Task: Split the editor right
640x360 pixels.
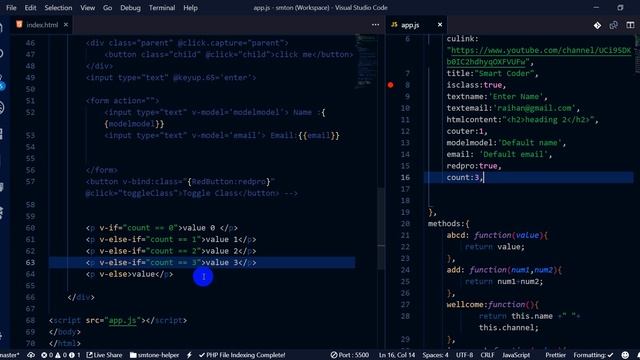Action: click(630, 25)
